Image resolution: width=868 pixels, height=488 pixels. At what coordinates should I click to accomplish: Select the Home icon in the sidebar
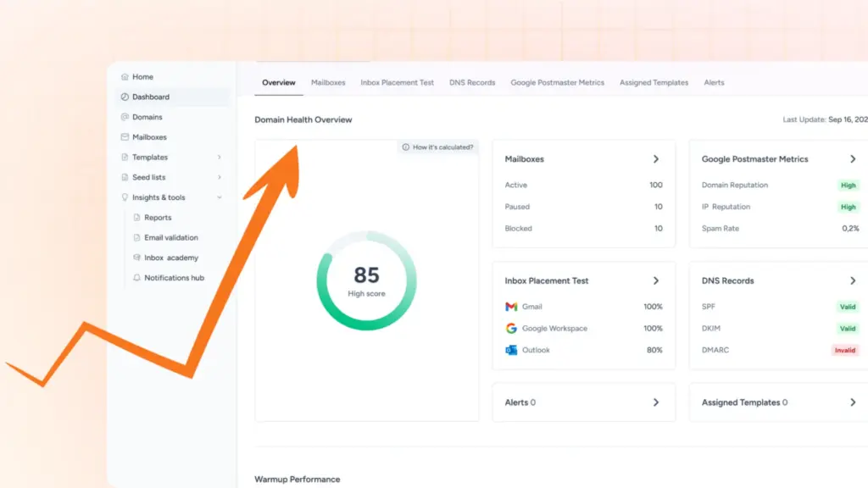[x=125, y=76]
